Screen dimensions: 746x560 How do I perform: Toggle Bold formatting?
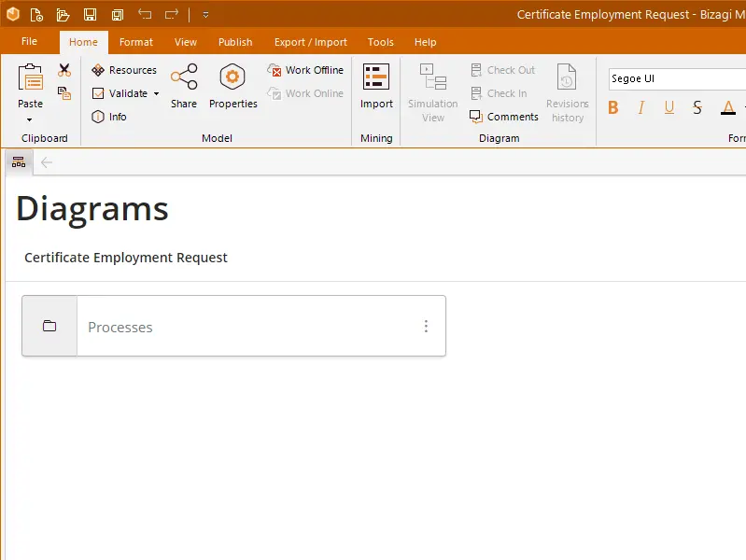coord(613,107)
